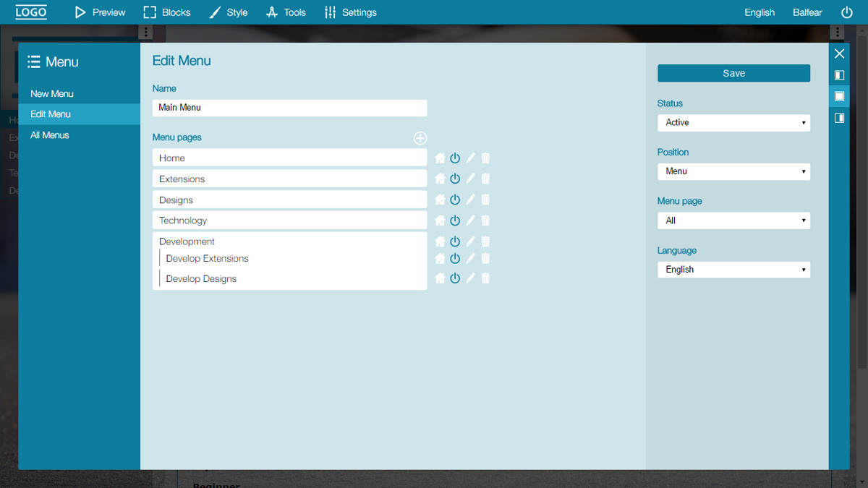The height and width of the screenshot is (488, 868).
Task: Toggle power status for Home page
Action: click(455, 158)
